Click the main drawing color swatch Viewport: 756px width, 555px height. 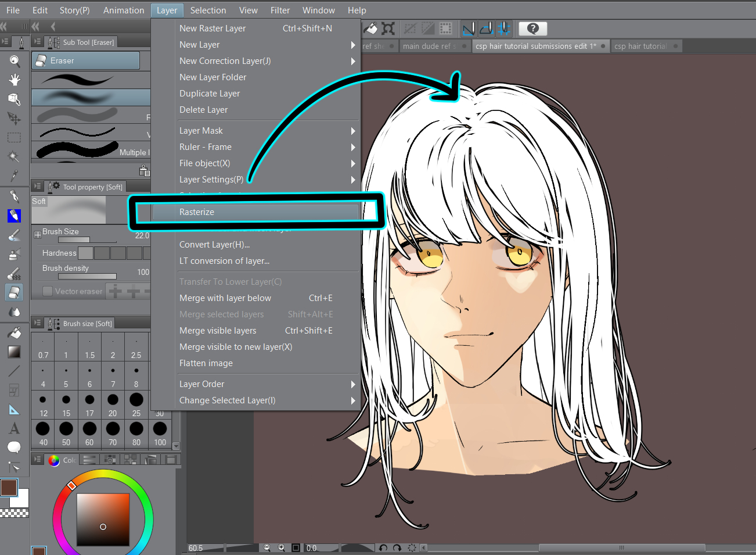tap(9, 488)
